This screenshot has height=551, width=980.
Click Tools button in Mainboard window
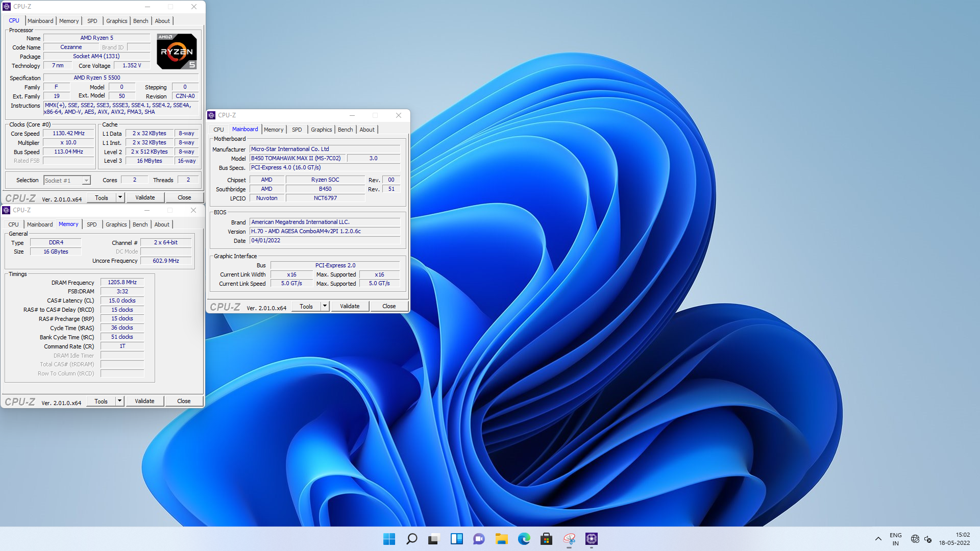(306, 307)
